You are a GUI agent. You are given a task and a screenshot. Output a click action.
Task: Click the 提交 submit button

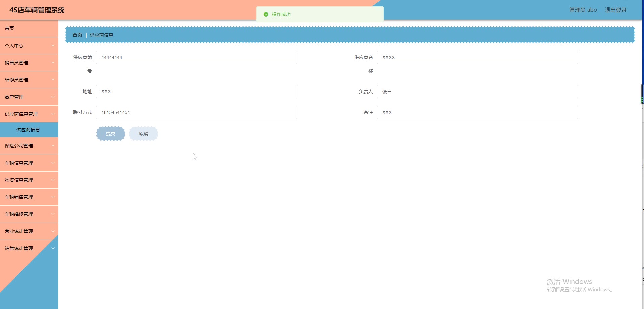(x=111, y=134)
